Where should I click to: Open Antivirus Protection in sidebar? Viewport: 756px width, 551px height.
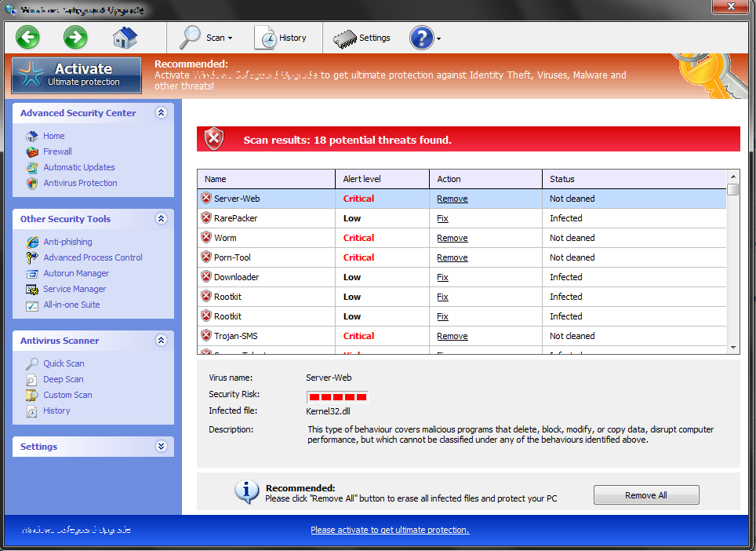pos(80,183)
